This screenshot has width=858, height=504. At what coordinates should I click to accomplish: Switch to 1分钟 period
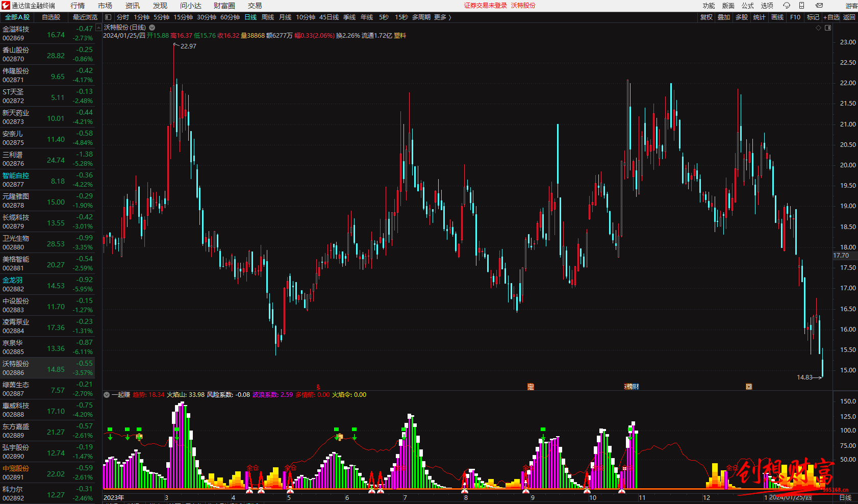(141, 17)
